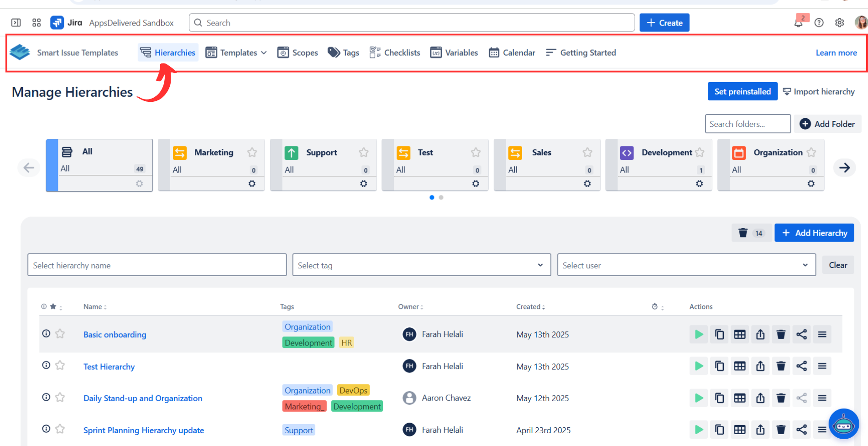This screenshot has height=446, width=868.
Task: Copy the Test Hierarchy using duplicate icon
Action: click(719, 366)
